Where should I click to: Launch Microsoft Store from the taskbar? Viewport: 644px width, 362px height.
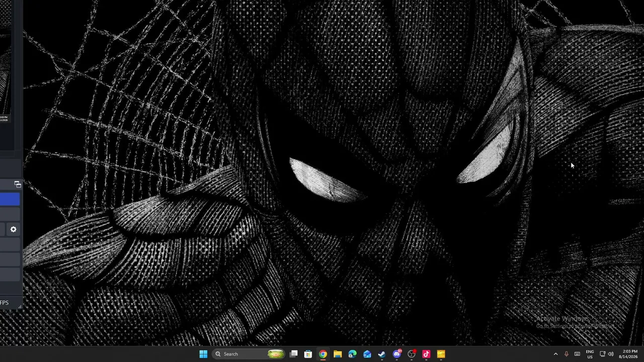(x=308, y=354)
